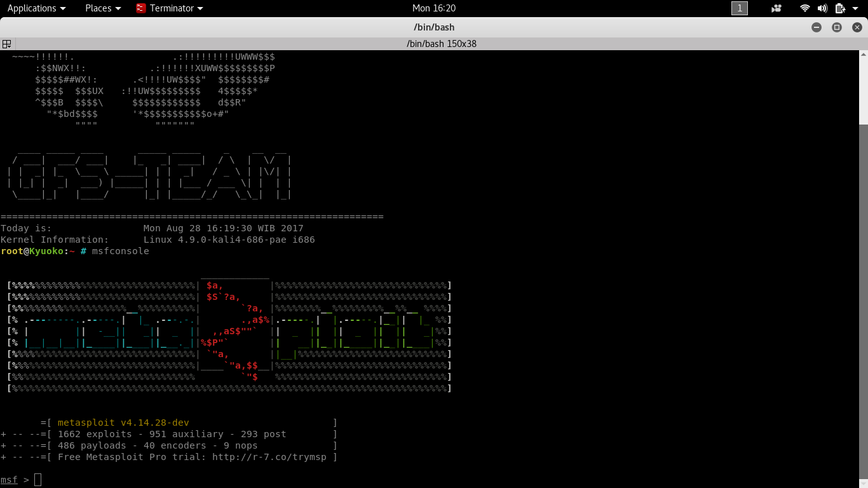This screenshot has width=868, height=488.
Task: Click the '1662 exploits - 951 auxiliary' line
Action: pos(172,434)
